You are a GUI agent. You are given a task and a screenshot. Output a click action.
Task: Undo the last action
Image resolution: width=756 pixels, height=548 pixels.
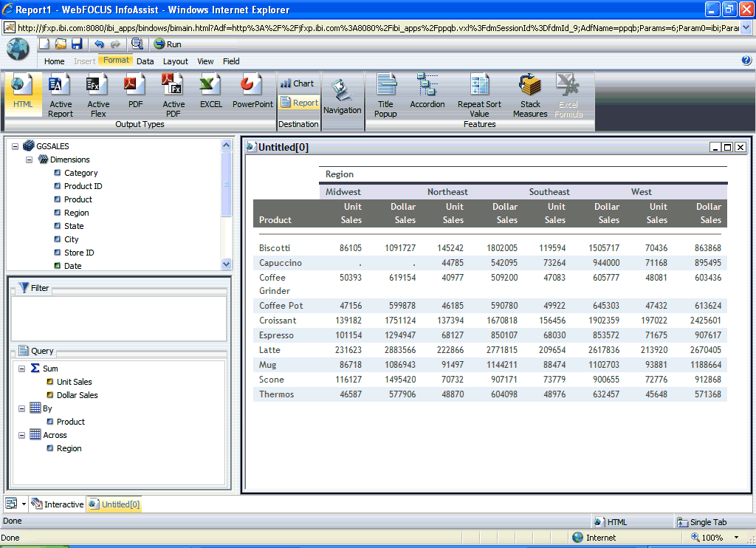[x=99, y=44]
